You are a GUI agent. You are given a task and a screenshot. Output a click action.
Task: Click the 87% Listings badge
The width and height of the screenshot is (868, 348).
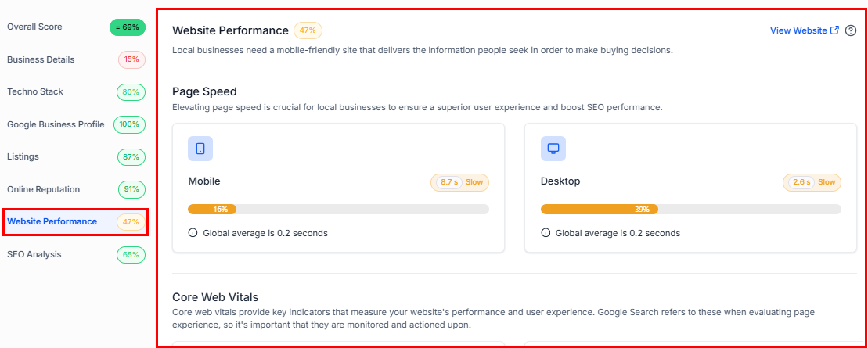(131, 156)
